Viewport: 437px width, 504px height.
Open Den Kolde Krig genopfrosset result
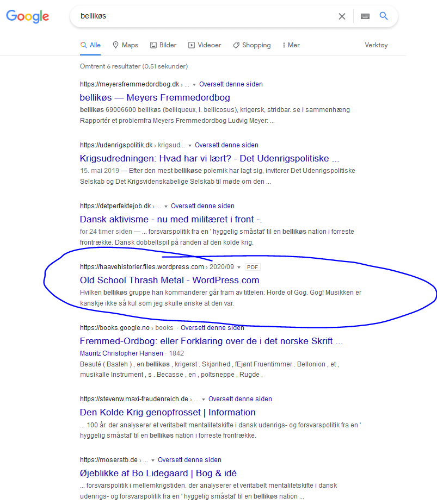168,412
